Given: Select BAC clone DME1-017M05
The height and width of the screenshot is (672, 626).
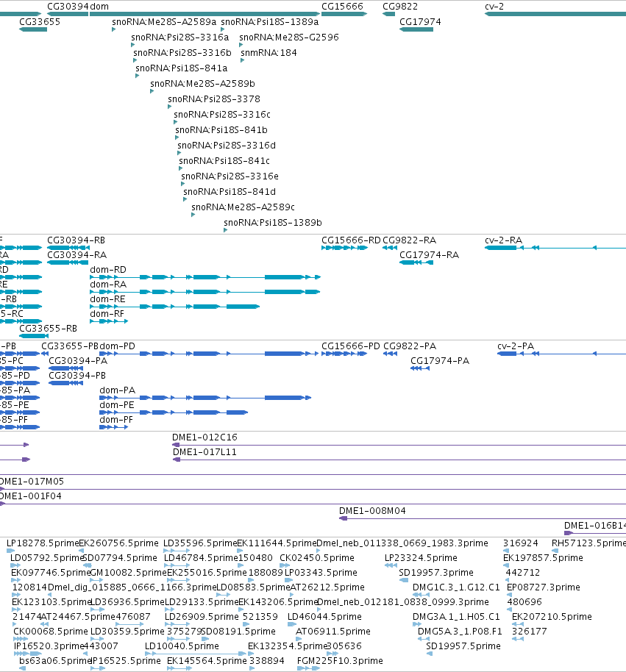Looking at the screenshot, I should click(x=313, y=489).
